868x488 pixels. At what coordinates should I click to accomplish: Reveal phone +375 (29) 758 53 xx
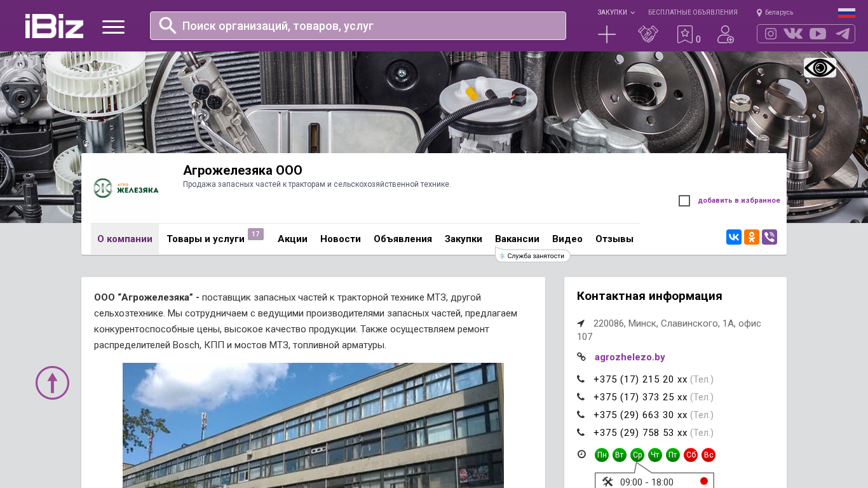[x=641, y=433]
